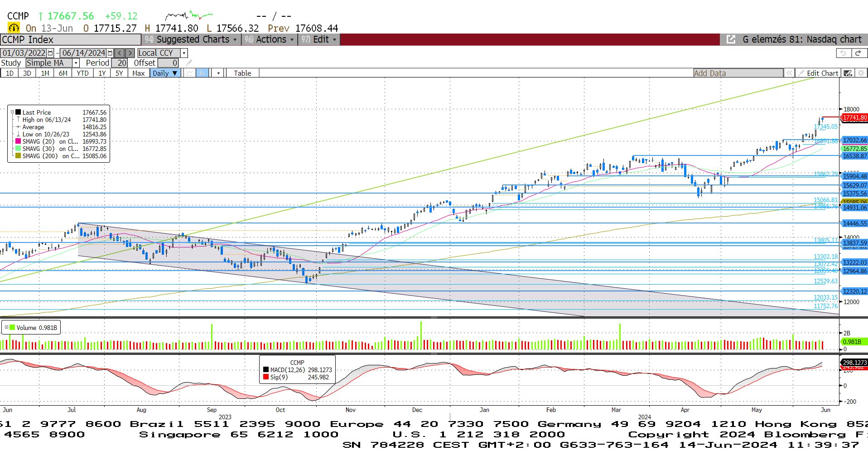Select the 6M range tab
Image resolution: width=868 pixels, height=470 pixels.
63,73
